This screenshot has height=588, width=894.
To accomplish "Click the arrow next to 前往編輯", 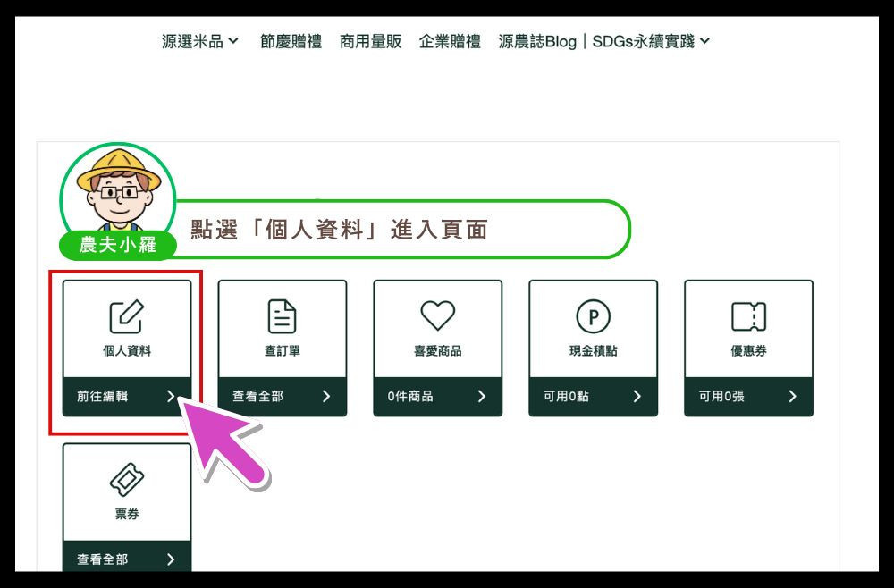I will click(x=171, y=396).
